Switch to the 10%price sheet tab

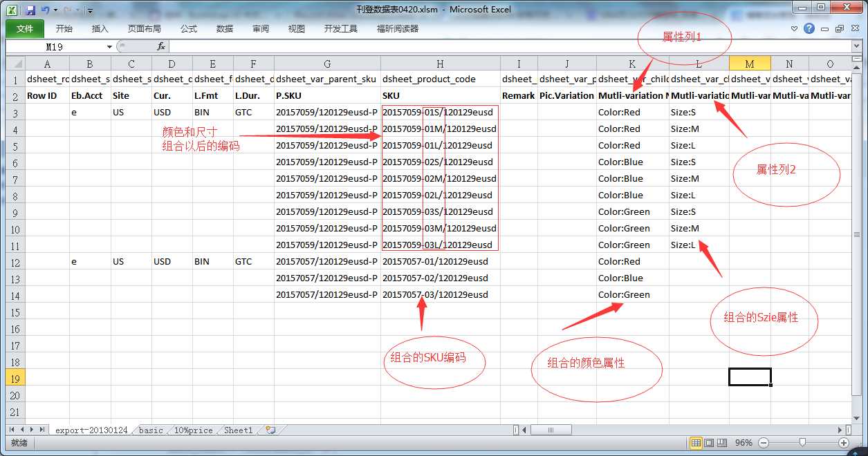[x=193, y=430]
